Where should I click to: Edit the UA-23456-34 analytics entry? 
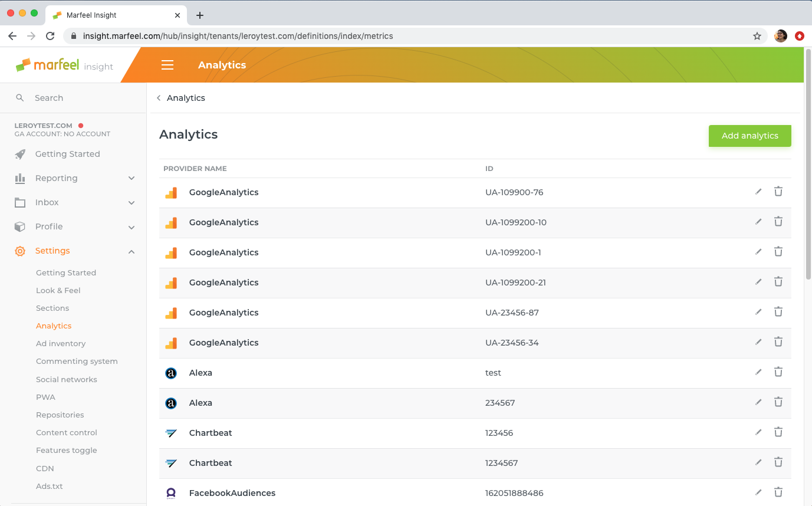(x=758, y=342)
